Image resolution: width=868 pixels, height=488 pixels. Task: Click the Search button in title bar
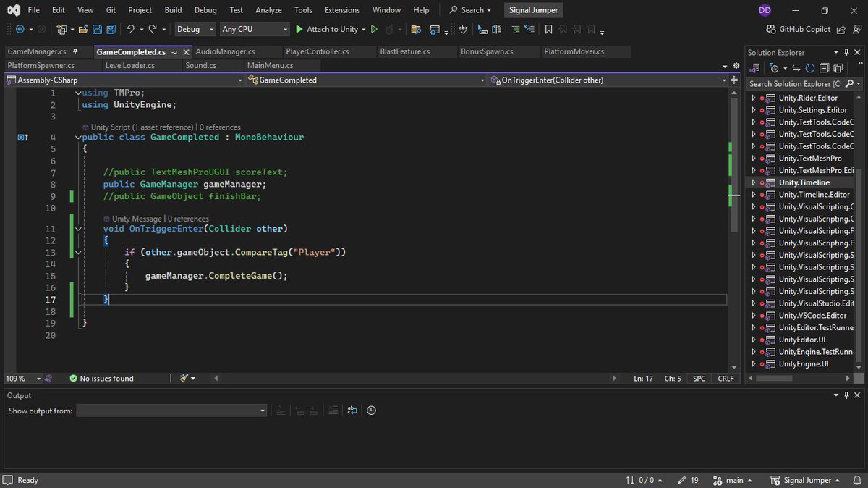(470, 10)
